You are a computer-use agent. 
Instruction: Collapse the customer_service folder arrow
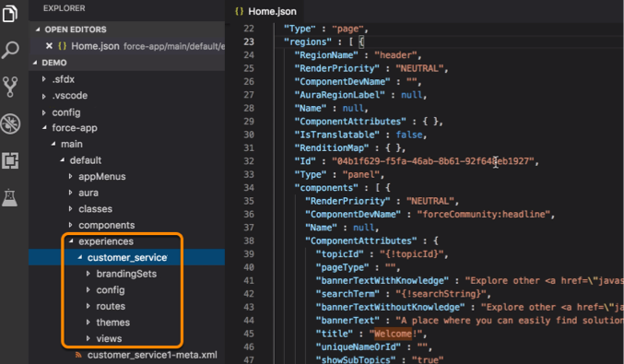coord(80,257)
